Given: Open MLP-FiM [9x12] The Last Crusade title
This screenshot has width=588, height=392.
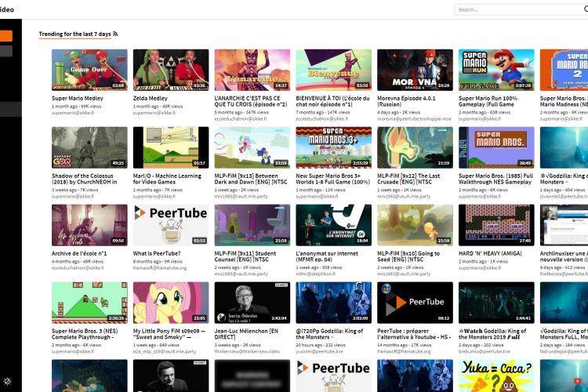Looking at the screenshot, I should [408, 179].
